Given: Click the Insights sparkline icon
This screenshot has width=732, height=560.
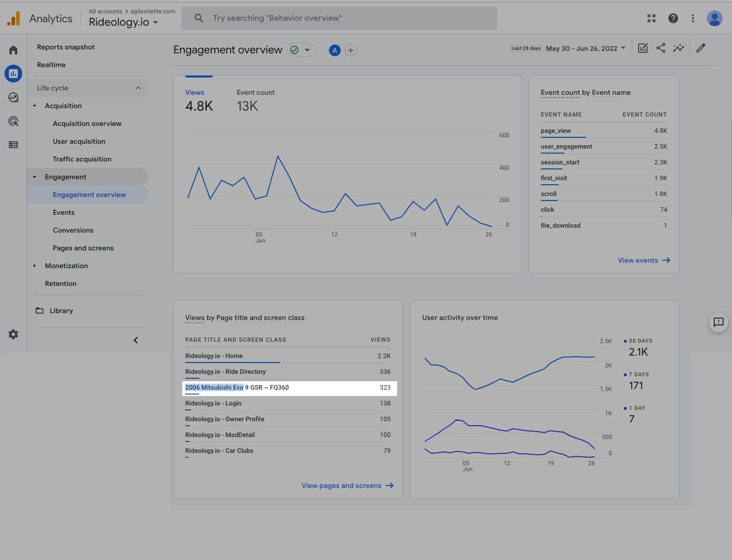Looking at the screenshot, I should (679, 48).
